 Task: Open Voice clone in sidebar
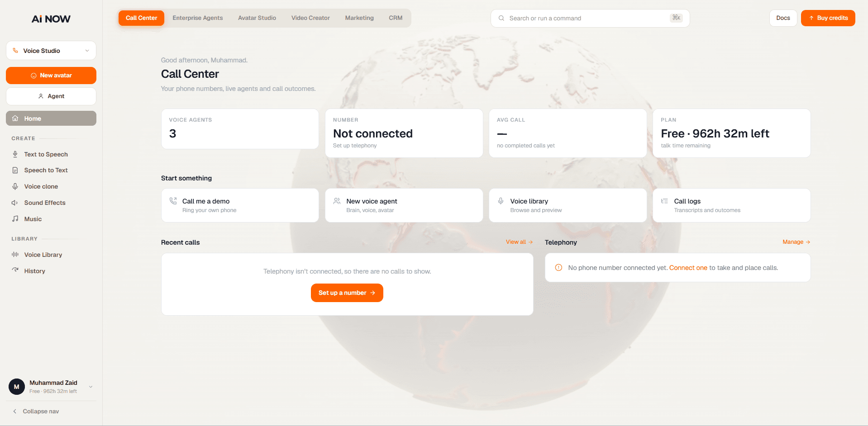click(51, 186)
